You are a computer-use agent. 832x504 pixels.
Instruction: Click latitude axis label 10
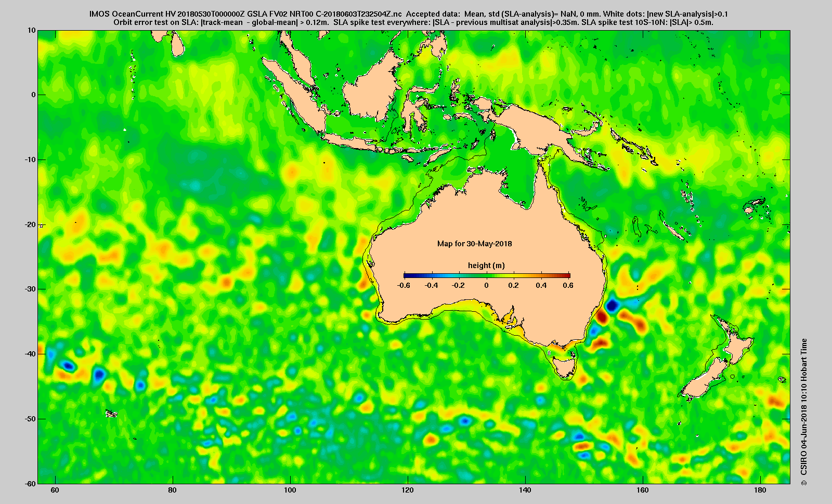click(32, 31)
